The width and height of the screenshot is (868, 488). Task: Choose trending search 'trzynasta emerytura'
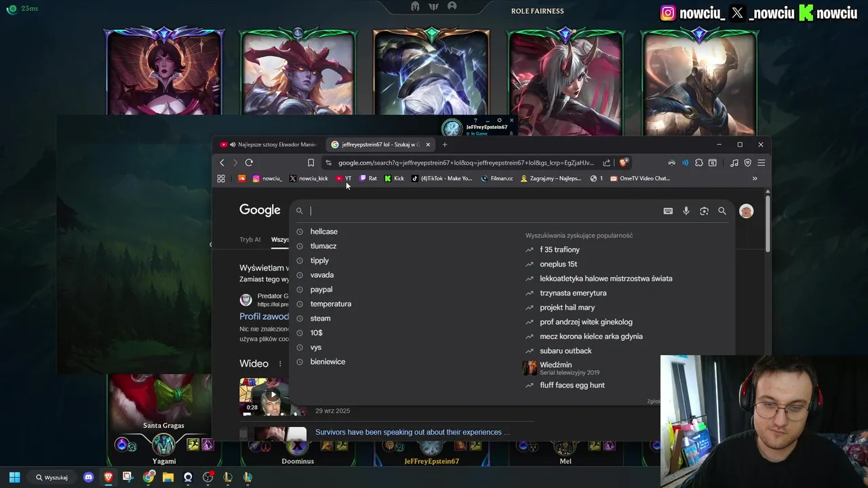573,293
